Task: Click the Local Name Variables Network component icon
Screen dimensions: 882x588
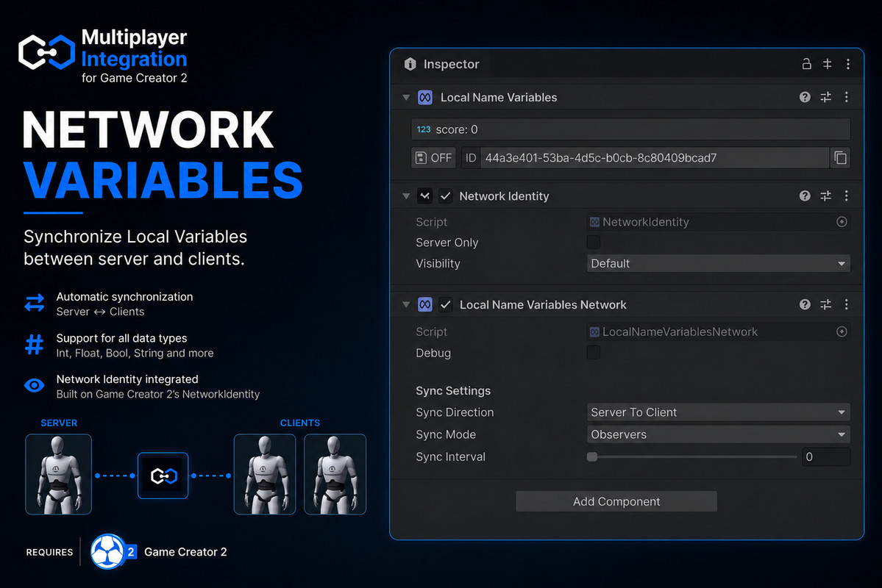Action: coord(425,305)
